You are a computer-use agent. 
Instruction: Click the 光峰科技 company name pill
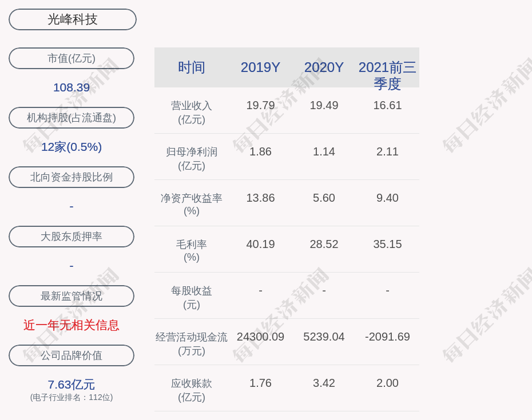point(72,19)
